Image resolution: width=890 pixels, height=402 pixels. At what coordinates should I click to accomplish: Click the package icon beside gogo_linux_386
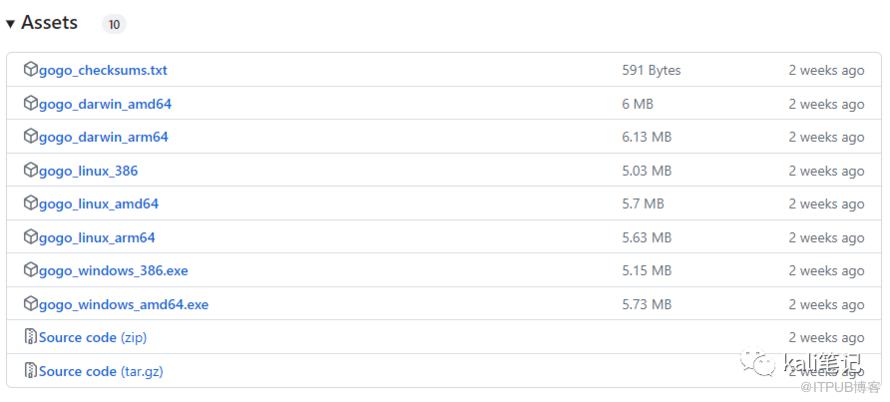[x=31, y=170]
